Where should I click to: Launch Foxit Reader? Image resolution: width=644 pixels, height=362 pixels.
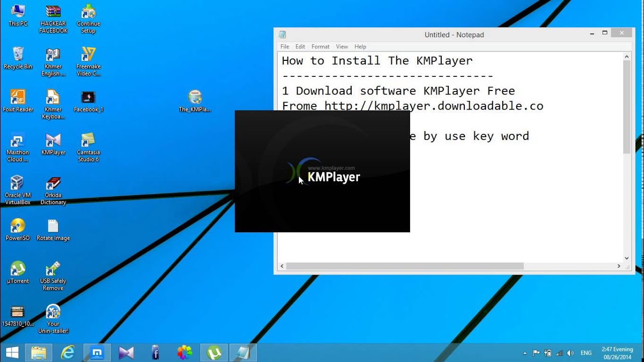pyautogui.click(x=18, y=101)
